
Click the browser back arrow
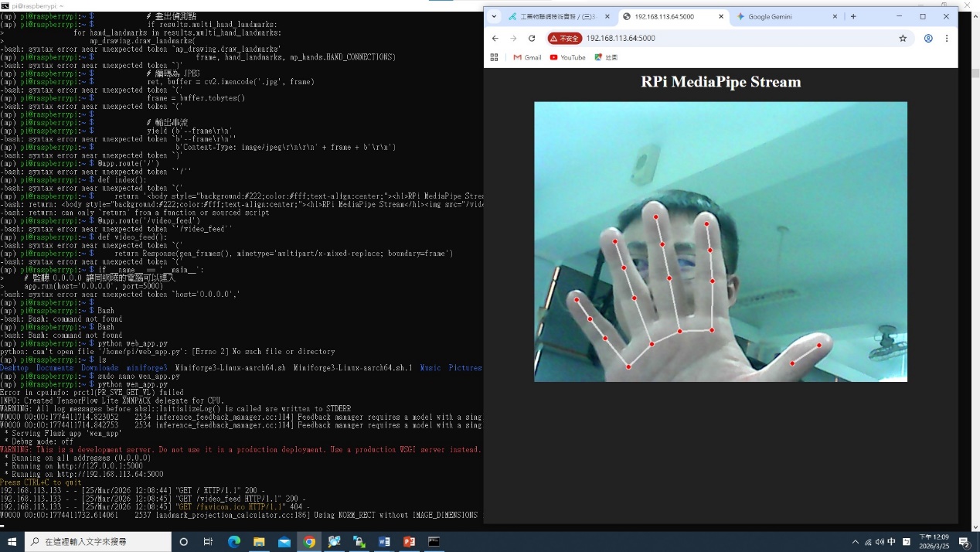pos(495,39)
